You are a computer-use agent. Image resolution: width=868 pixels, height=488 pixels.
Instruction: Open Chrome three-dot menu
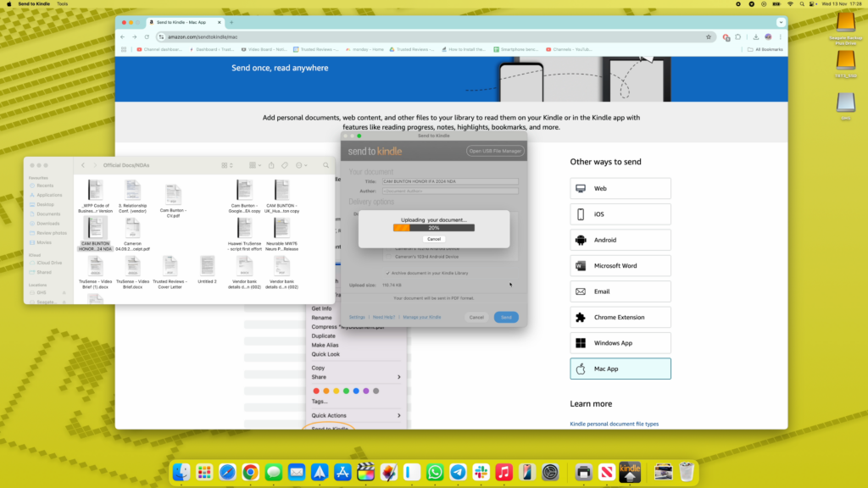tap(781, 37)
